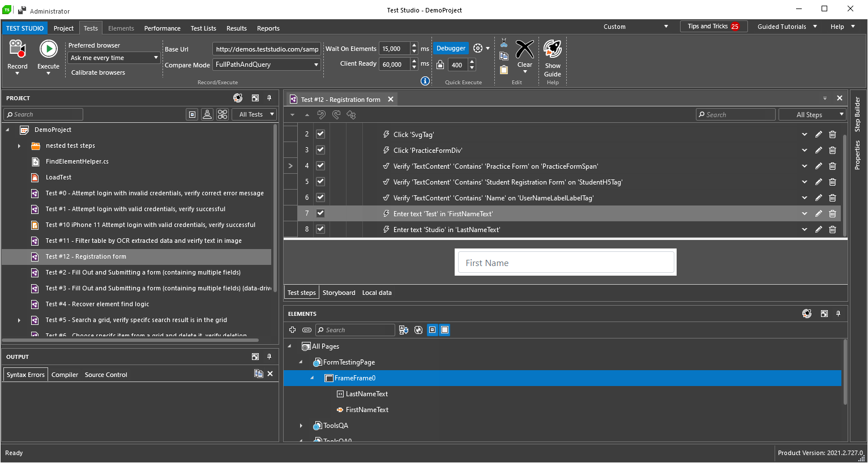The image size is (868, 463).
Task: Float the PROJECT panel window
Action: (255, 98)
